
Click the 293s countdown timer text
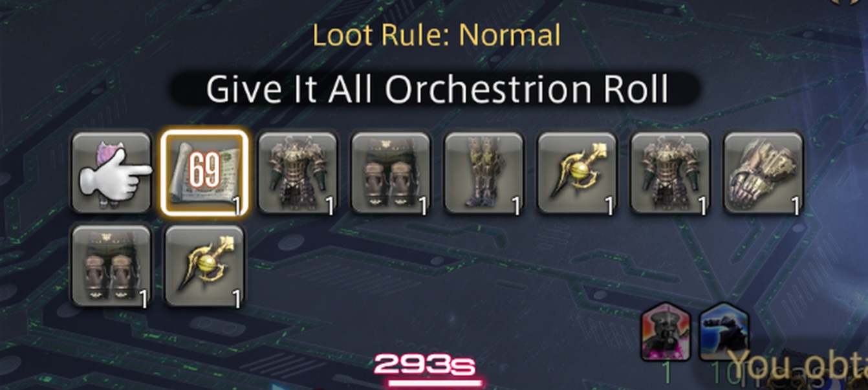(x=424, y=366)
